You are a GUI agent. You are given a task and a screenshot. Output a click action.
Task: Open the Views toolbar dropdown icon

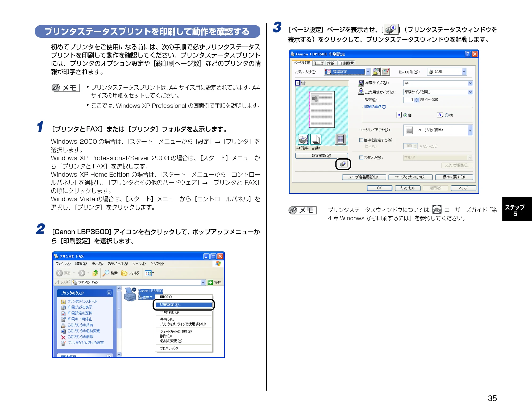149,273
